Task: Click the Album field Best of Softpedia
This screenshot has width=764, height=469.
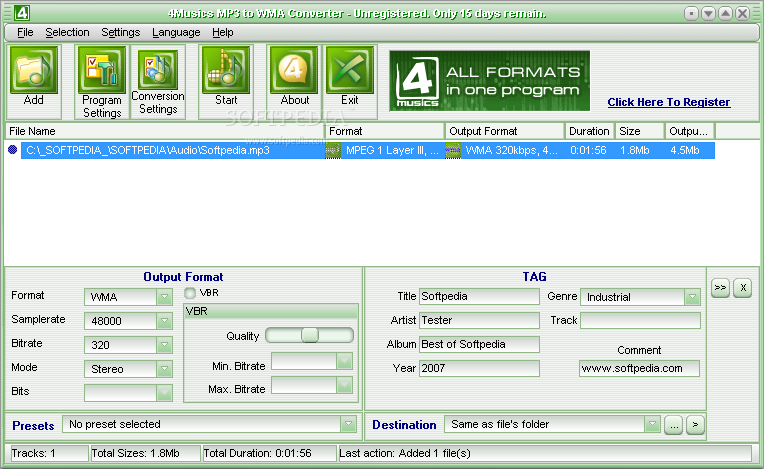Action: (x=479, y=344)
